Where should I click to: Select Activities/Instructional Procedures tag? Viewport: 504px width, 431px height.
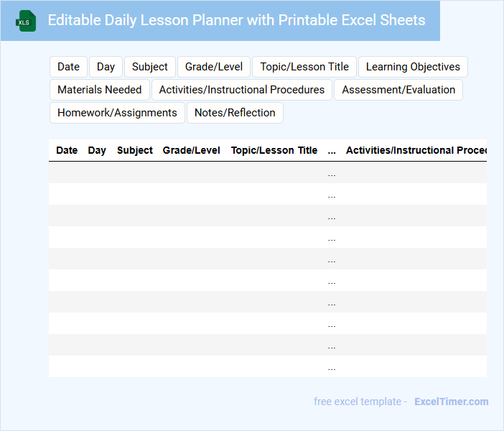click(242, 90)
